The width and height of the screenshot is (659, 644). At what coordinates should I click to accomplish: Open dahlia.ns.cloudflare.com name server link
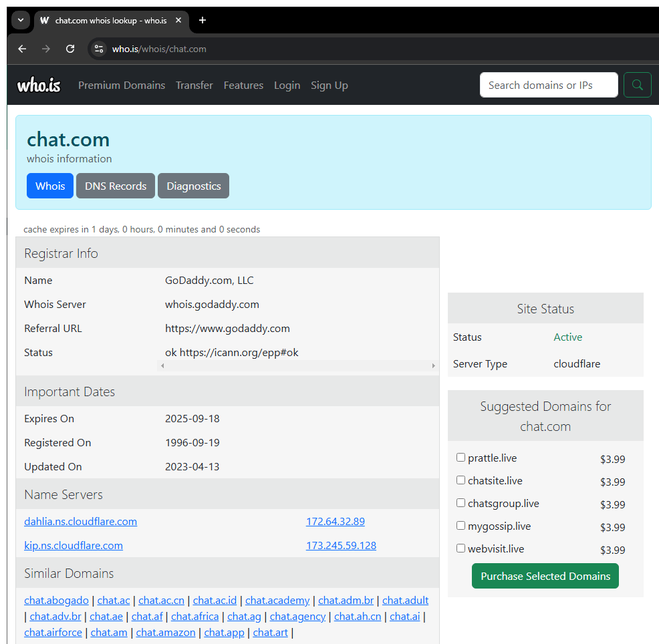(80, 521)
